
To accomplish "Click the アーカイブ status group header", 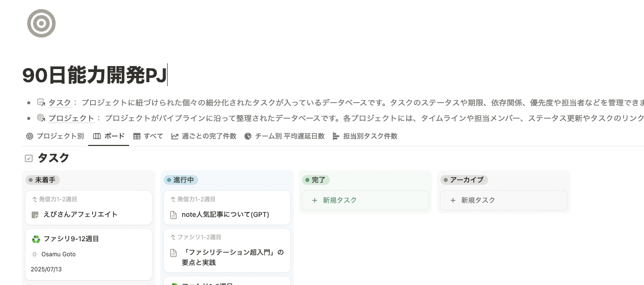I will [x=464, y=180].
